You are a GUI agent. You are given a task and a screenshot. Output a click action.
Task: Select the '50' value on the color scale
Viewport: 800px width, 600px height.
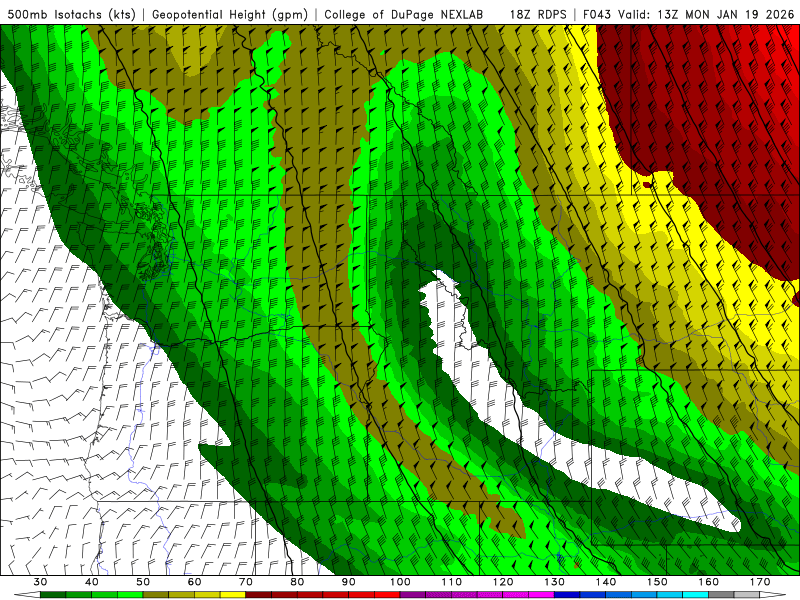pos(143,582)
